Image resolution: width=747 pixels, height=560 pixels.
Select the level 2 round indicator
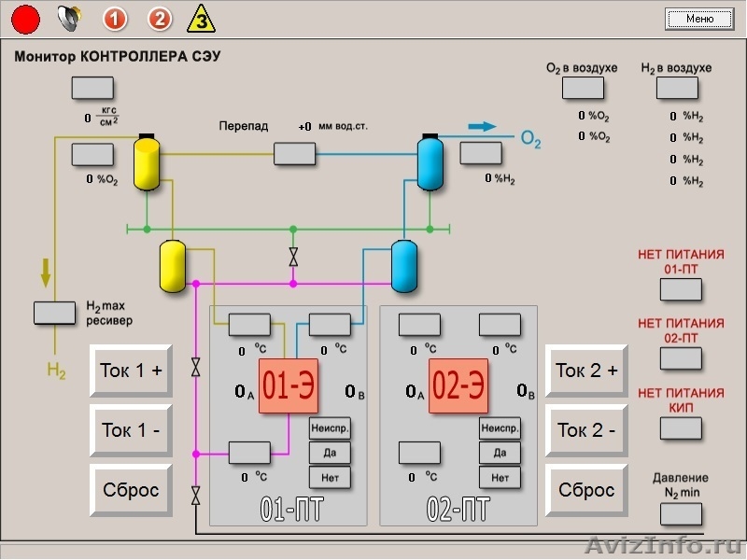(x=160, y=18)
